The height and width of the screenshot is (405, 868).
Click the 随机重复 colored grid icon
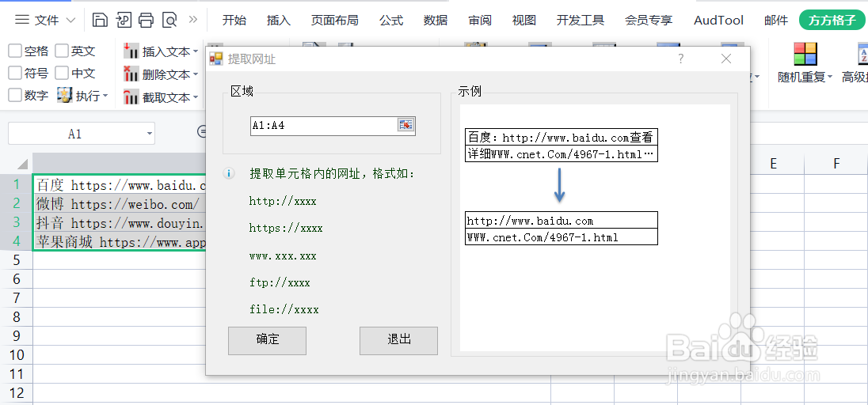pos(805,55)
